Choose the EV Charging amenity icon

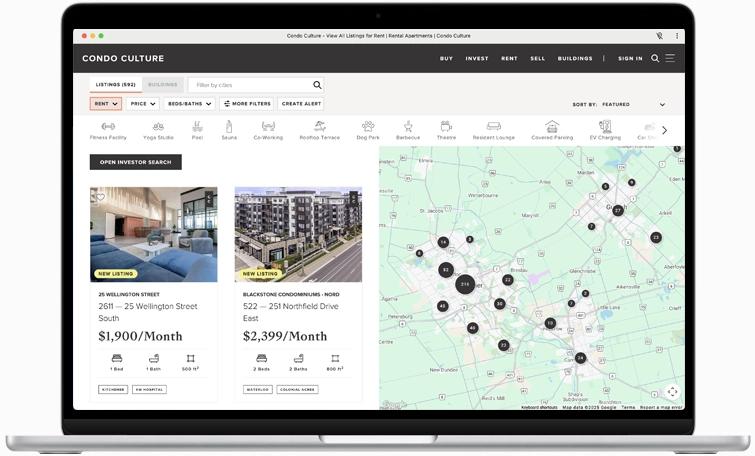pos(605,127)
